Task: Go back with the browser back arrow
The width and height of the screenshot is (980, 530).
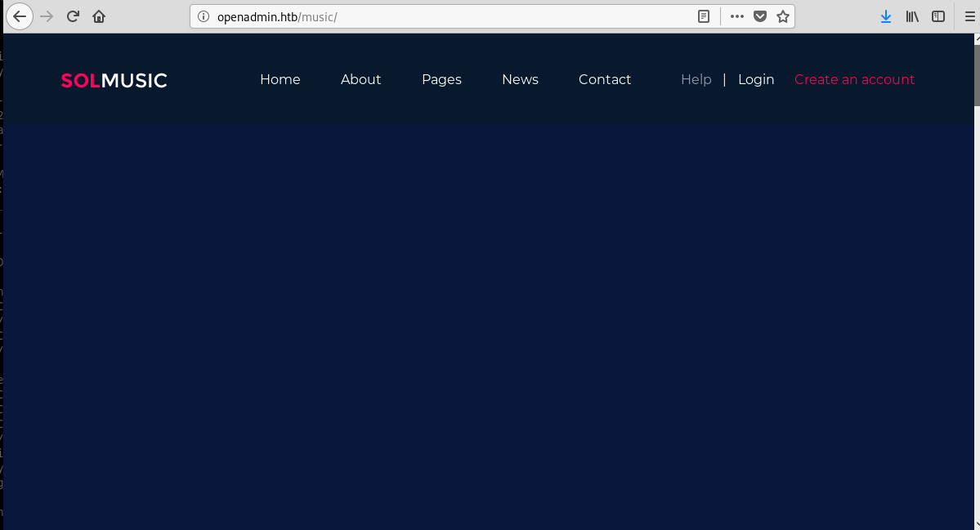Action: [20, 16]
